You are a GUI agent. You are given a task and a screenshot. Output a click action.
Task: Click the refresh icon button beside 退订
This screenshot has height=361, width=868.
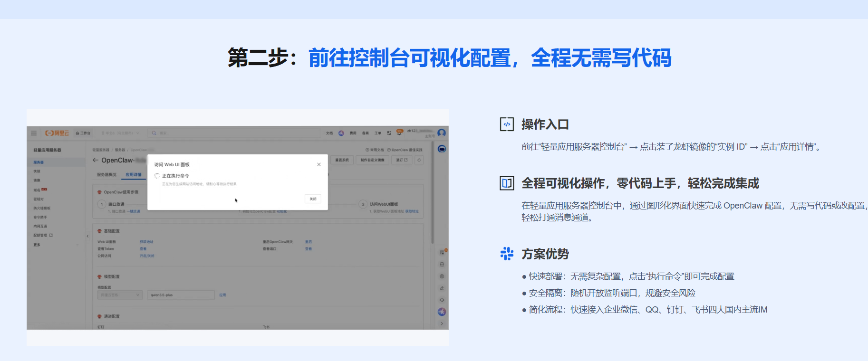pos(419,160)
